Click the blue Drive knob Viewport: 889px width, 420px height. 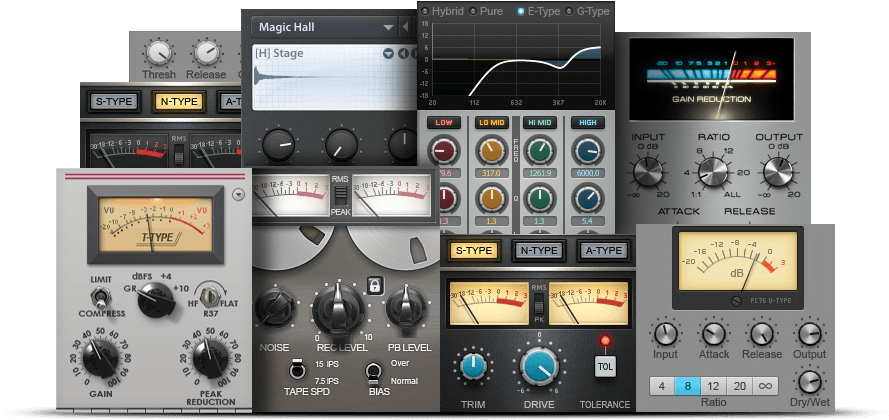[540, 366]
